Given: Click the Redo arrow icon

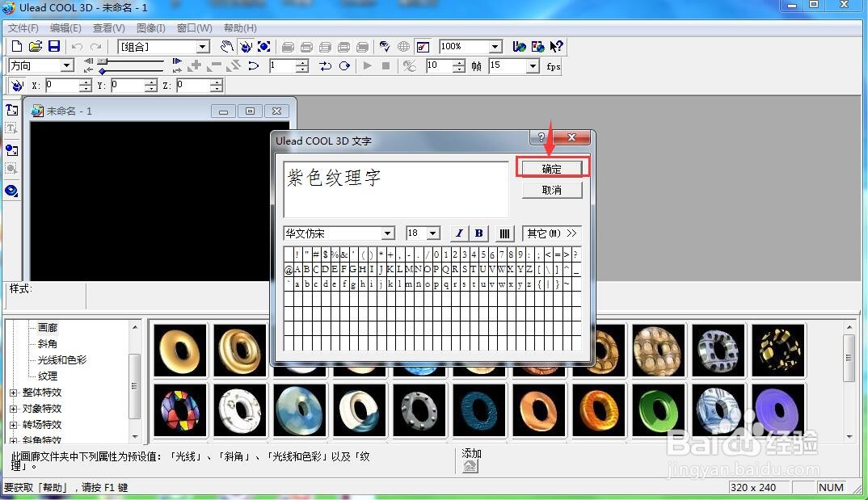Looking at the screenshot, I should [x=96, y=47].
